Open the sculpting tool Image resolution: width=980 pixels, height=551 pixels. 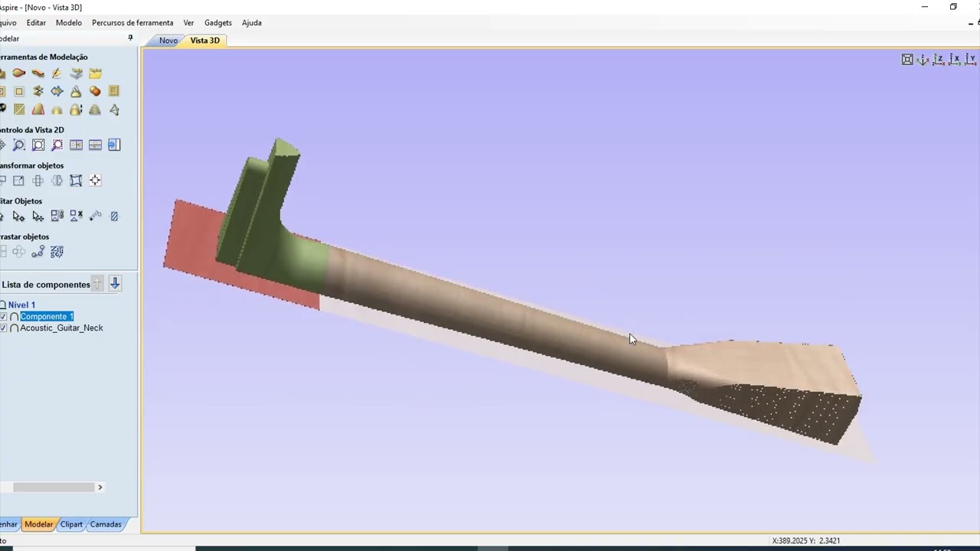coord(57,73)
